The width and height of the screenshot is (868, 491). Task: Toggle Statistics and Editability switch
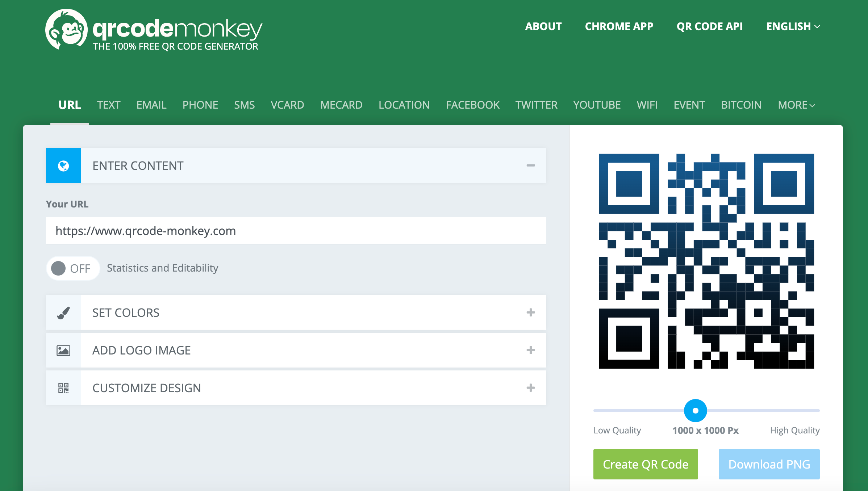[73, 268]
